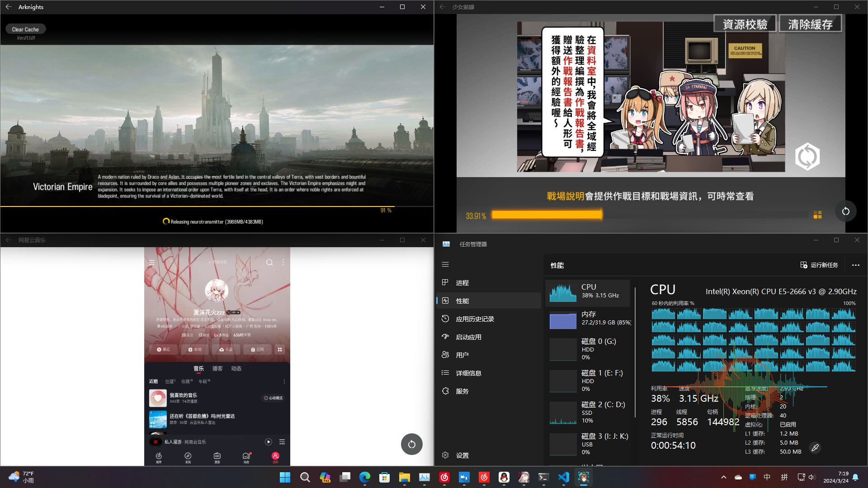This screenshot has height=488, width=868.
Task: Toggle 心动模式 heart mode
Action: click(x=274, y=398)
